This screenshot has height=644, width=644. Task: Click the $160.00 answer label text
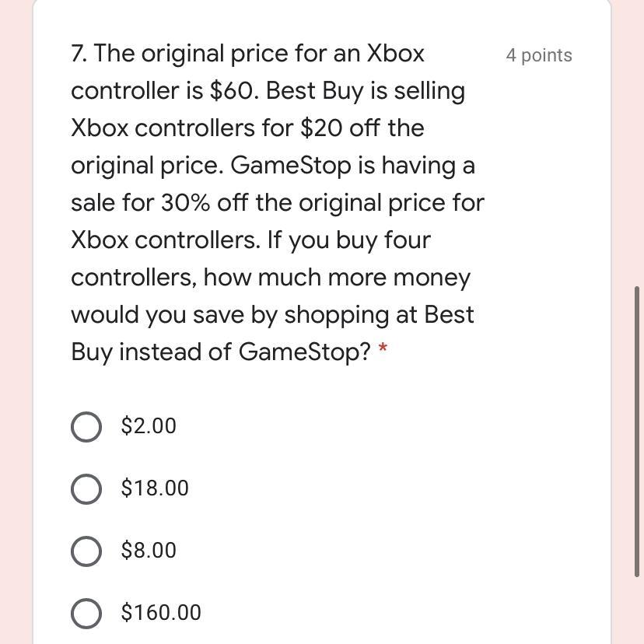coord(161,613)
